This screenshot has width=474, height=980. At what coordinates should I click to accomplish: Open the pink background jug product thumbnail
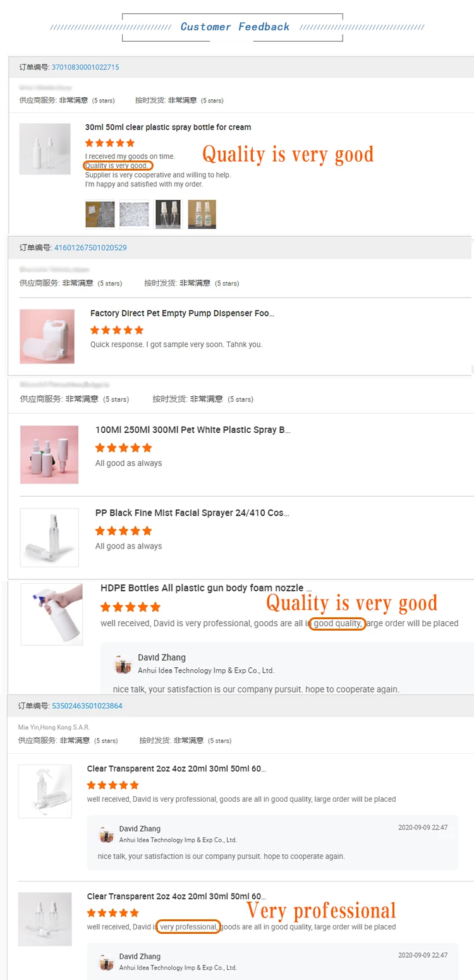[x=47, y=336]
